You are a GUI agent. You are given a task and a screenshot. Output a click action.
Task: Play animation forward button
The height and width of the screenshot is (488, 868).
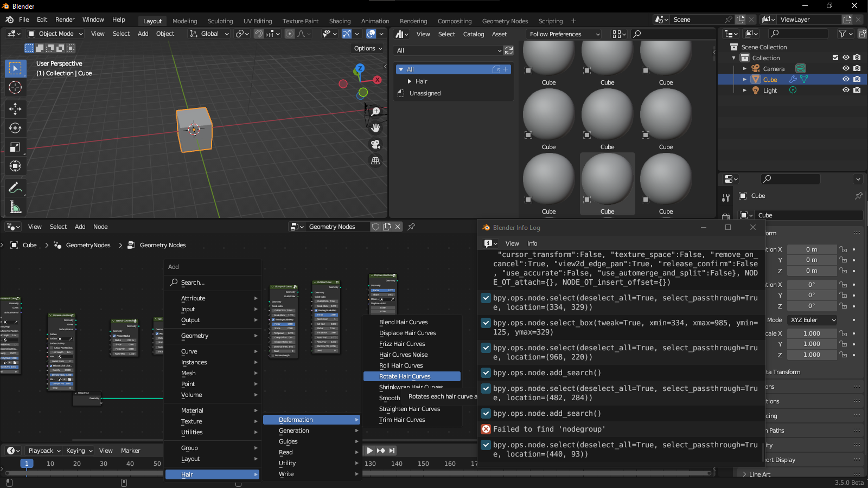pos(369,451)
